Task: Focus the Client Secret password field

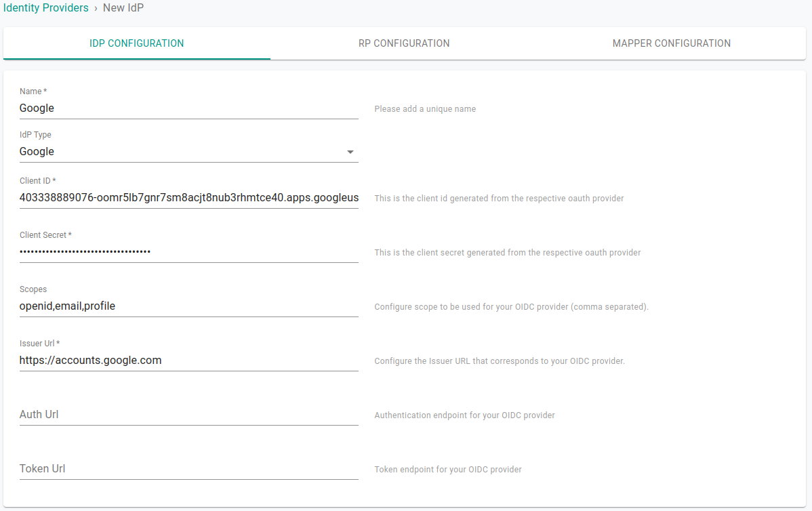Action: click(188, 252)
